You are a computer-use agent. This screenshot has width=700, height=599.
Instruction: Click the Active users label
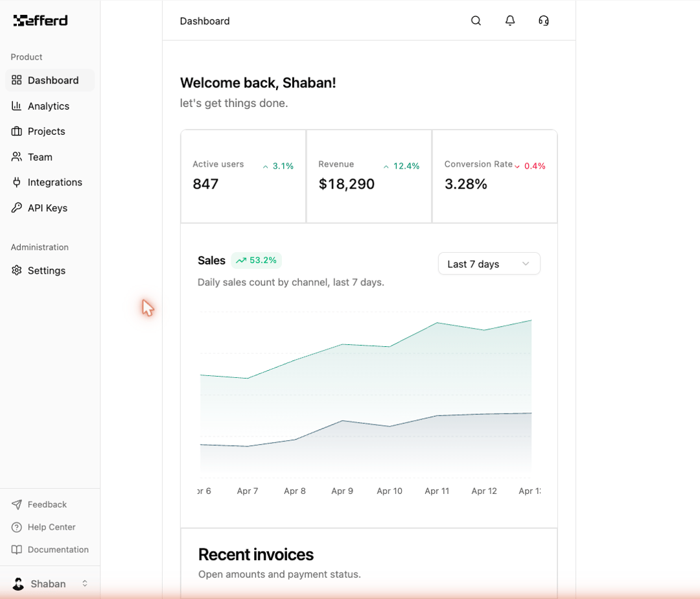[218, 164]
